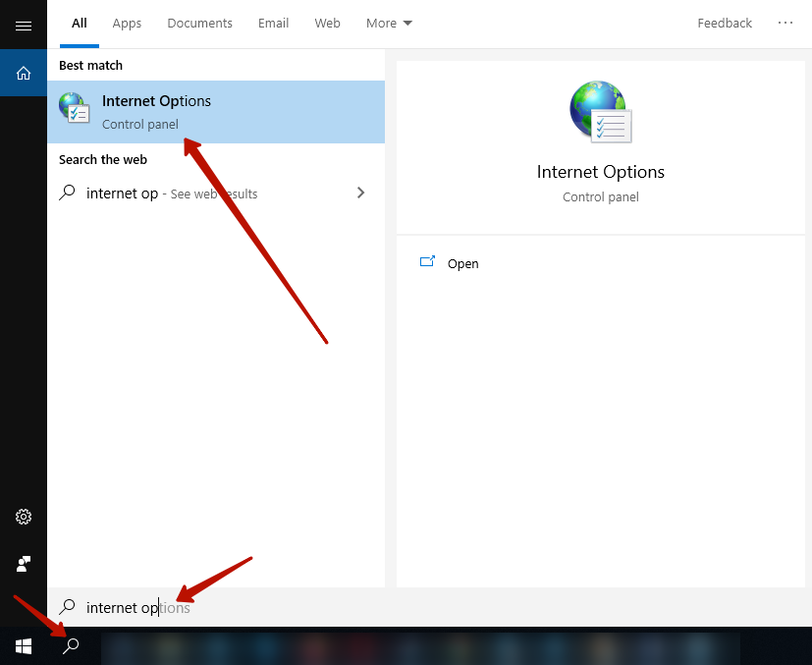The height and width of the screenshot is (665, 812).
Task: Click the Windows Start button
Action: click(24, 645)
